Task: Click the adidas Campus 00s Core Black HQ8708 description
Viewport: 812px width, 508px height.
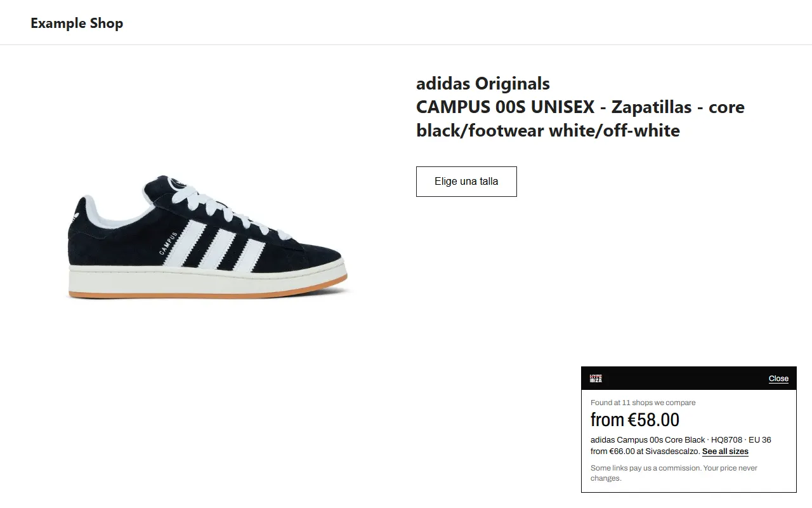Action: pyautogui.click(x=681, y=439)
